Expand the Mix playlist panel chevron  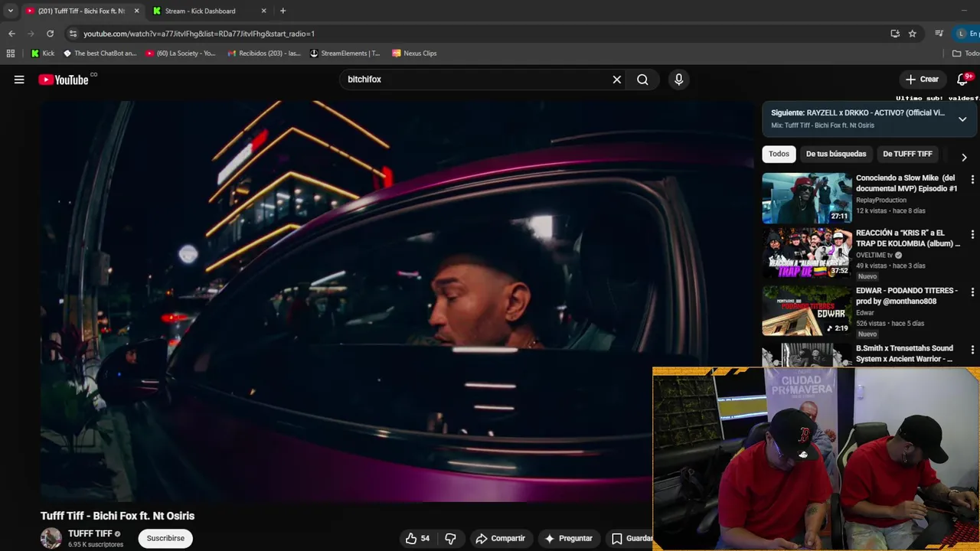(x=962, y=119)
